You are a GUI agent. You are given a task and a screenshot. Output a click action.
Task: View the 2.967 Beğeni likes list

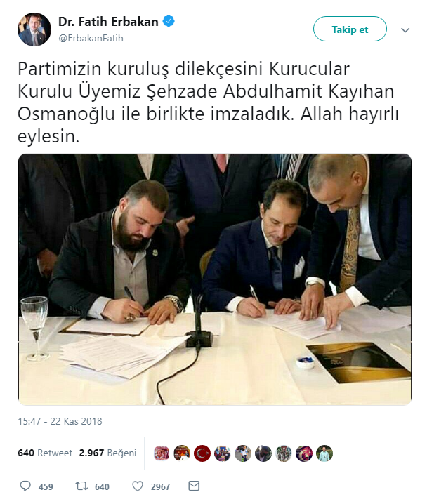click(x=107, y=453)
